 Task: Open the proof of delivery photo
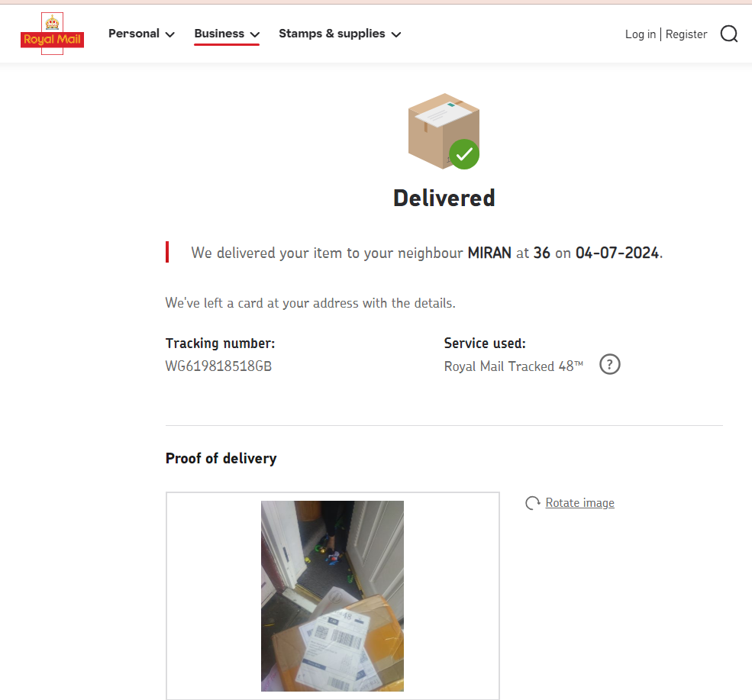click(x=332, y=596)
